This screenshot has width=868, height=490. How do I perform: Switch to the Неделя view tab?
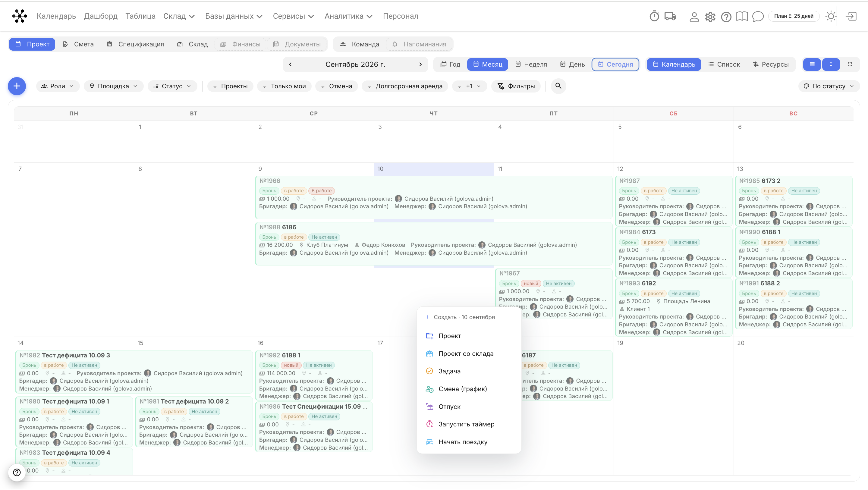coord(531,64)
